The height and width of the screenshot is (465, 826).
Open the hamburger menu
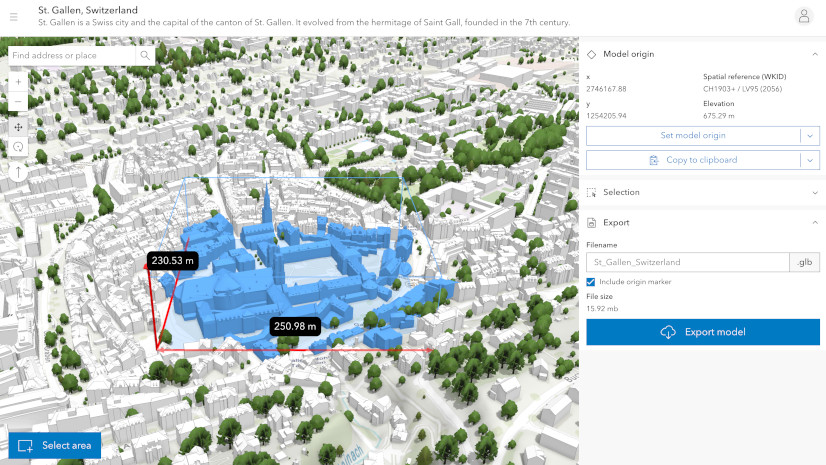(14, 17)
